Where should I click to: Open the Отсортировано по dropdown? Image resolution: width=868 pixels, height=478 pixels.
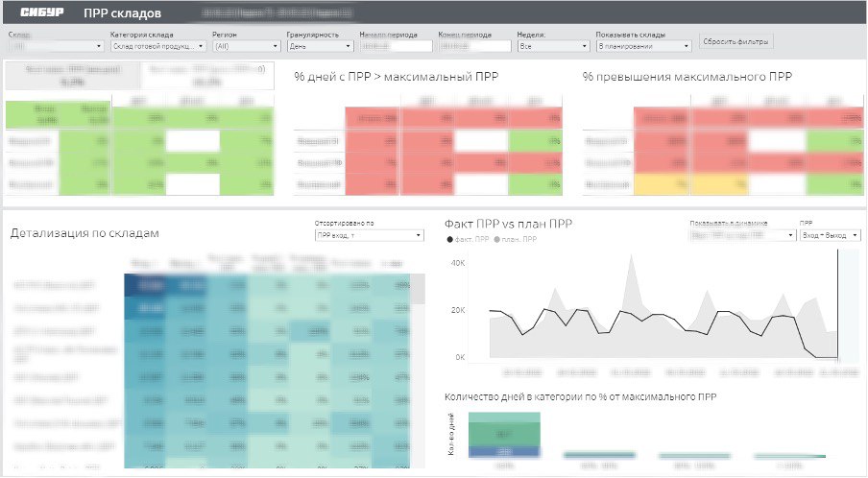[370, 235]
